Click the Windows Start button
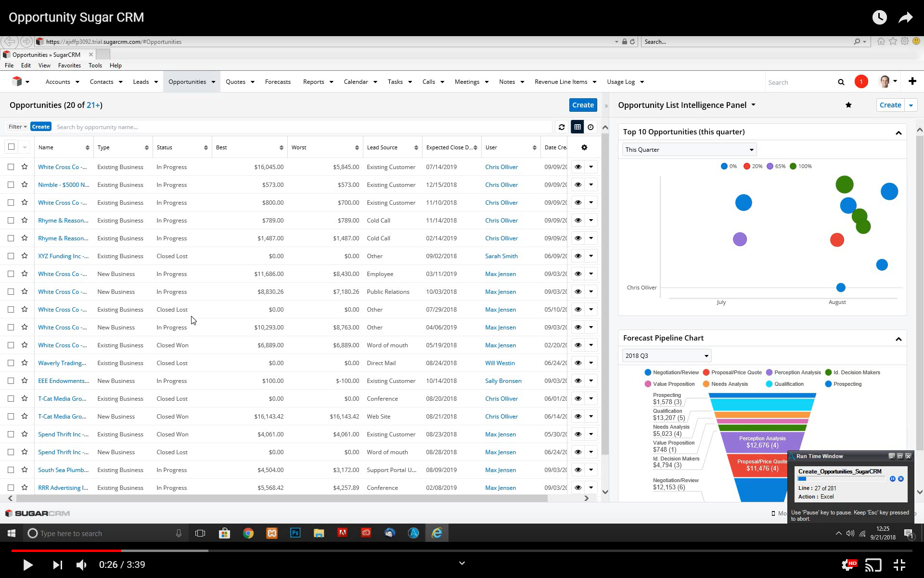 (x=12, y=533)
